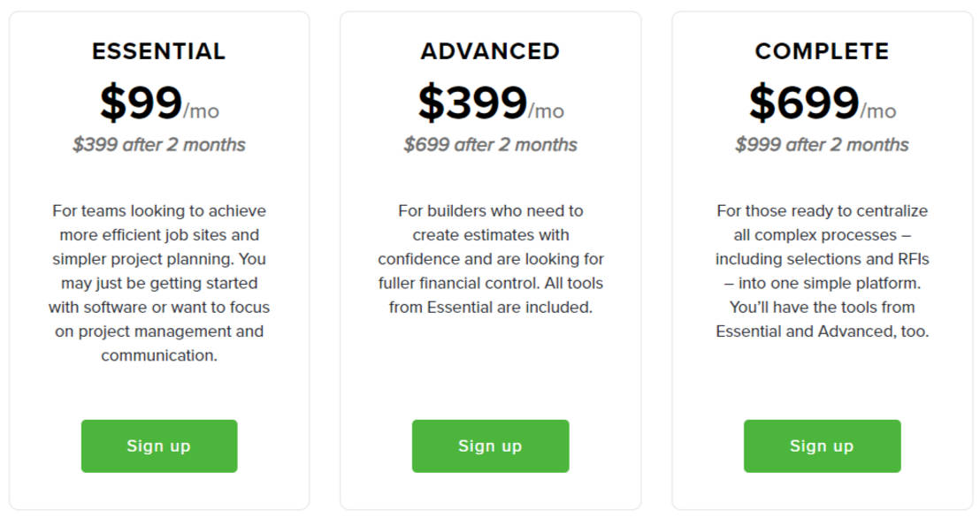Click the Complete plan Sign up button
980x518 pixels.
pos(822,446)
